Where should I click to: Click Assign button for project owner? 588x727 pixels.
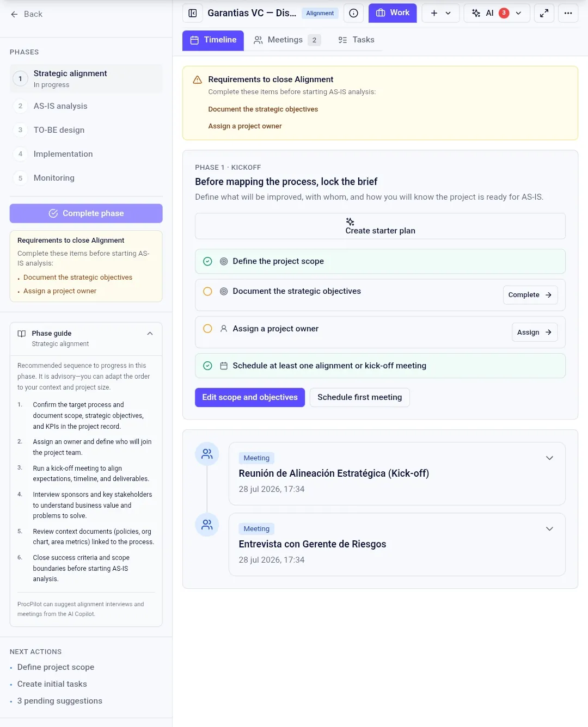pyautogui.click(x=535, y=332)
